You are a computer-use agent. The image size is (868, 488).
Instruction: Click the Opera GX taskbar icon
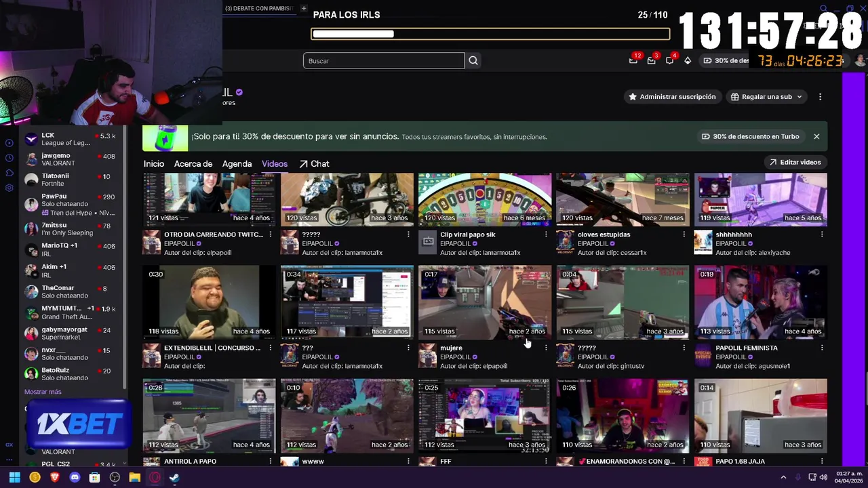point(155,477)
